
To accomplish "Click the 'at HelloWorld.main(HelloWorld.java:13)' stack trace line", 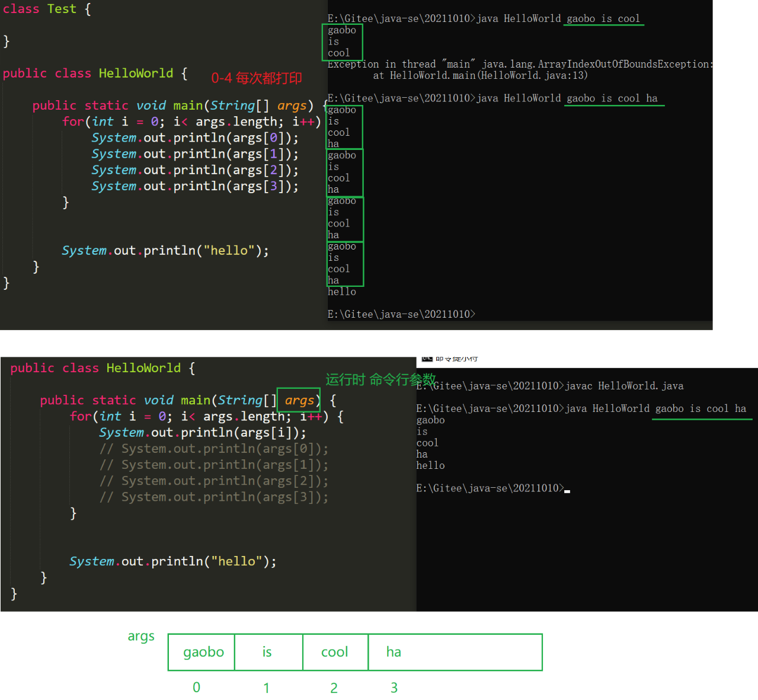I will tap(480, 75).
